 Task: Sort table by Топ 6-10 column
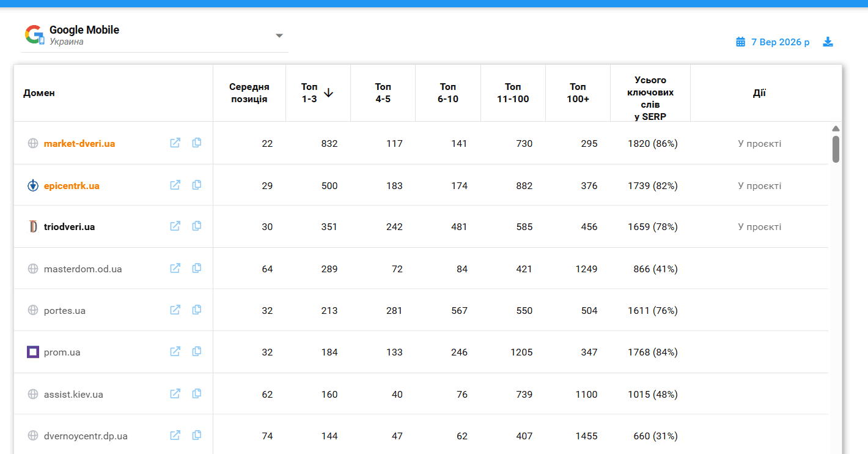pos(448,93)
